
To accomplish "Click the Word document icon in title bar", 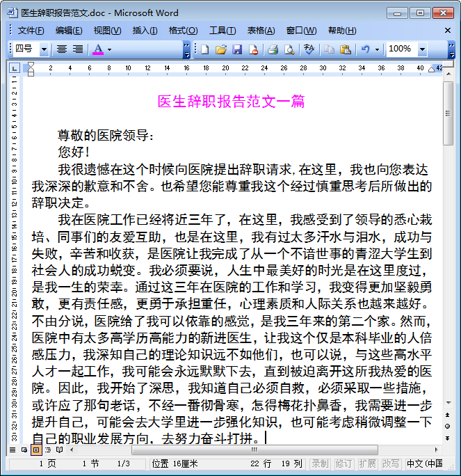I will click(12, 13).
